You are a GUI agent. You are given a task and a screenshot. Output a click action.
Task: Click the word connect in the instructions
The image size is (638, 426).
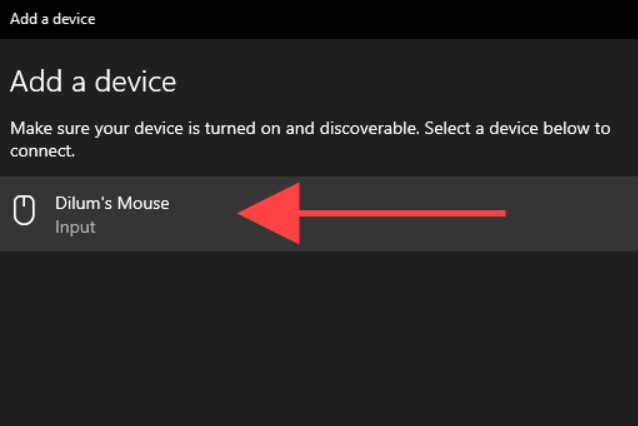coord(38,152)
